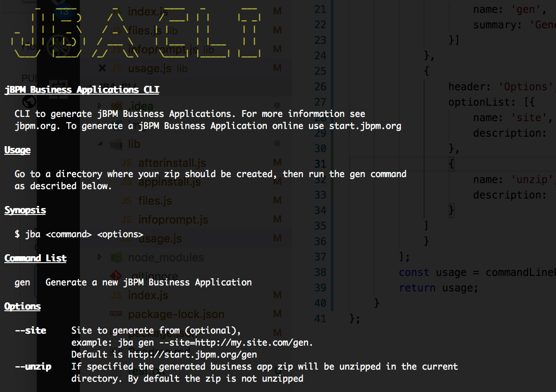Click "header: 'Options'" in the code editor

coord(501,87)
